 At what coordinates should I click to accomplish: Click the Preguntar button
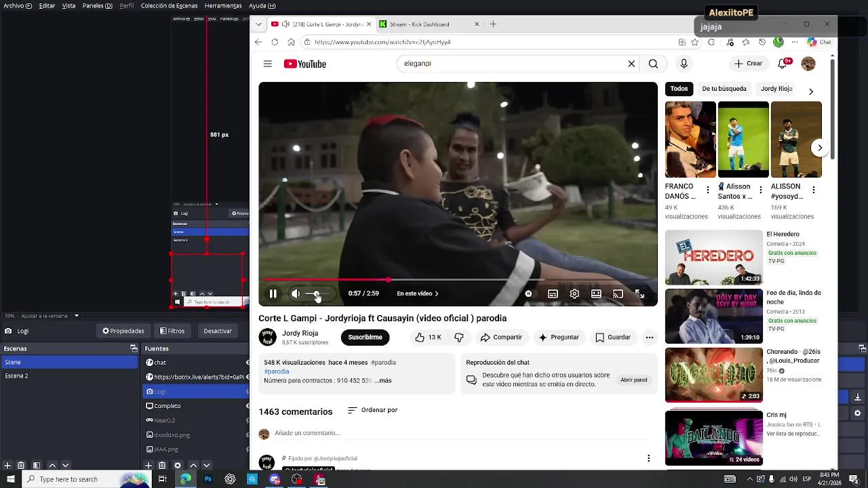(x=559, y=338)
